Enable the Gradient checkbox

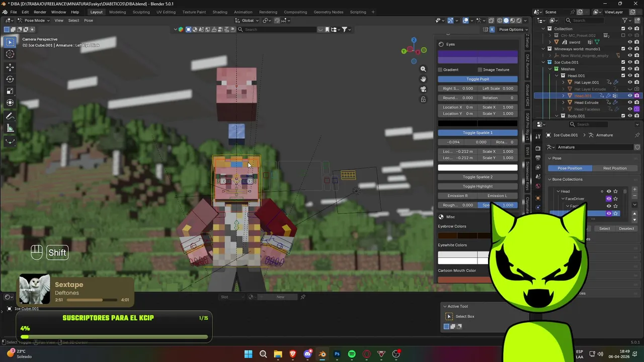pos(440,70)
